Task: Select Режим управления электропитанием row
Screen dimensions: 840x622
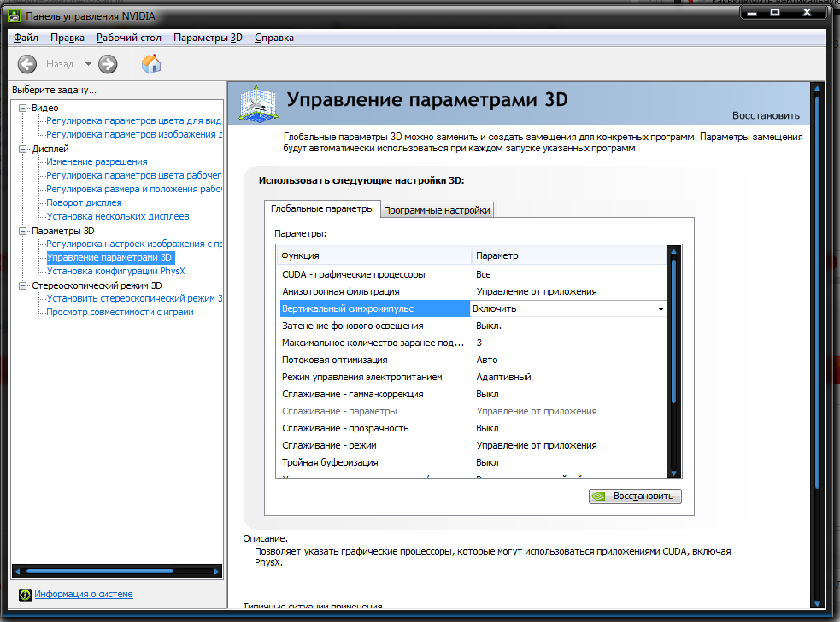Action: point(472,377)
